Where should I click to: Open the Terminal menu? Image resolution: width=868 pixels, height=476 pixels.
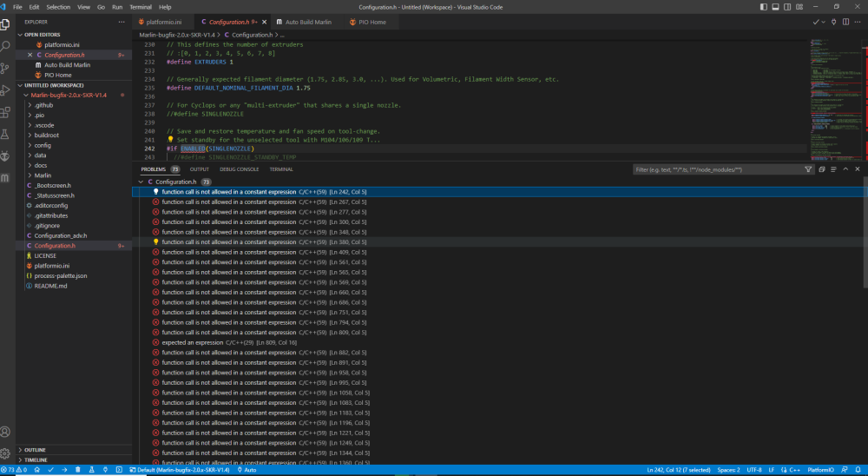pyautogui.click(x=140, y=7)
